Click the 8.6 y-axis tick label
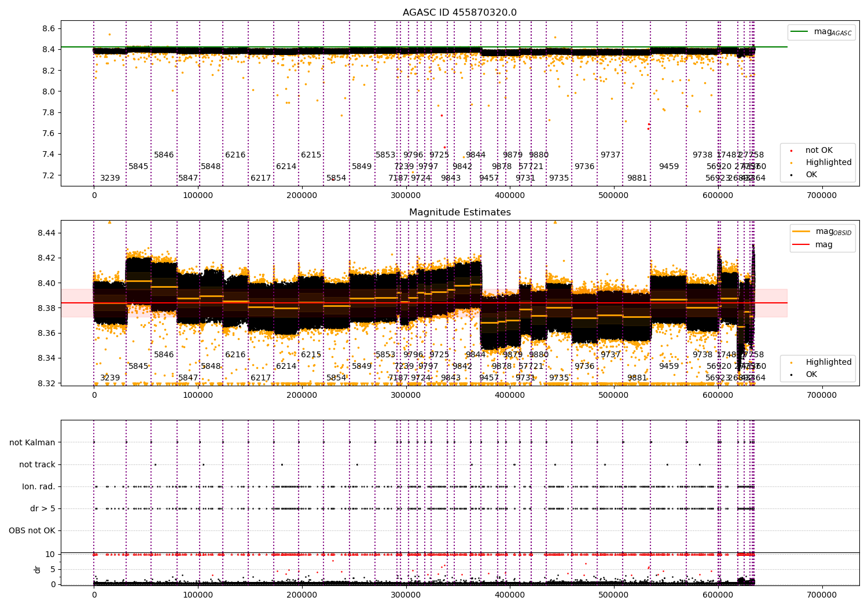 tap(49, 28)
